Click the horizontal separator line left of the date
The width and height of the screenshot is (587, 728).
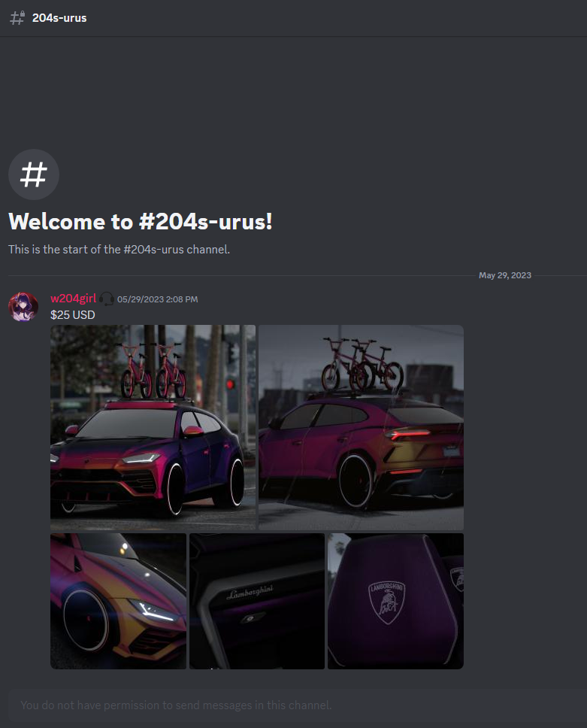click(x=241, y=275)
